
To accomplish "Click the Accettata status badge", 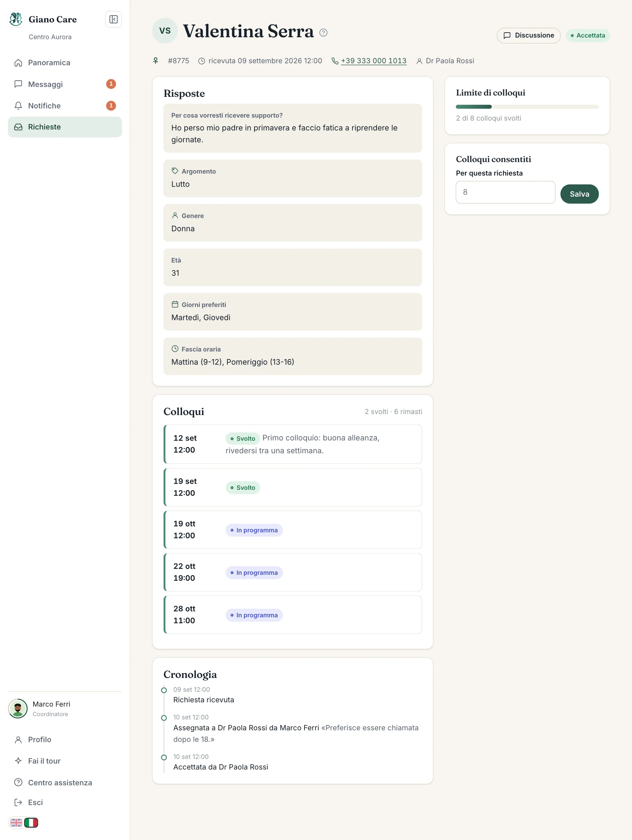I will point(588,35).
